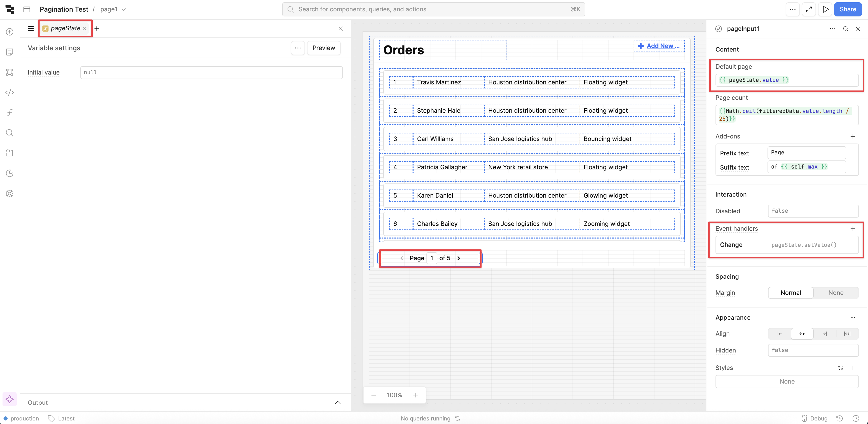This screenshot has width=868, height=424.
Task: Open the Add component plus icon in left sidebar
Action: (9, 32)
